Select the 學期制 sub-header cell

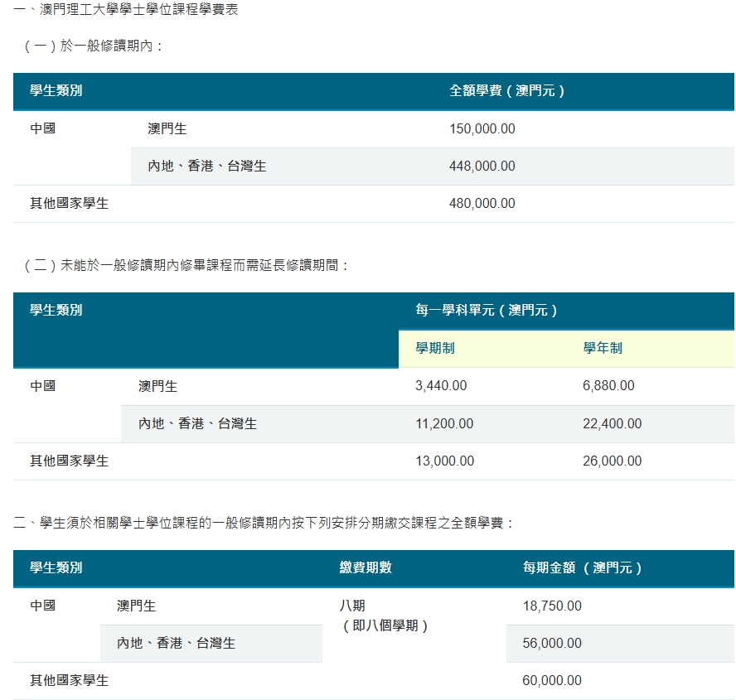tap(435, 349)
